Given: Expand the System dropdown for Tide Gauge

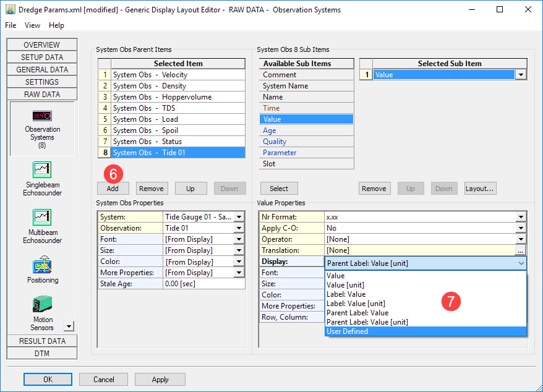Looking at the screenshot, I should (239, 217).
